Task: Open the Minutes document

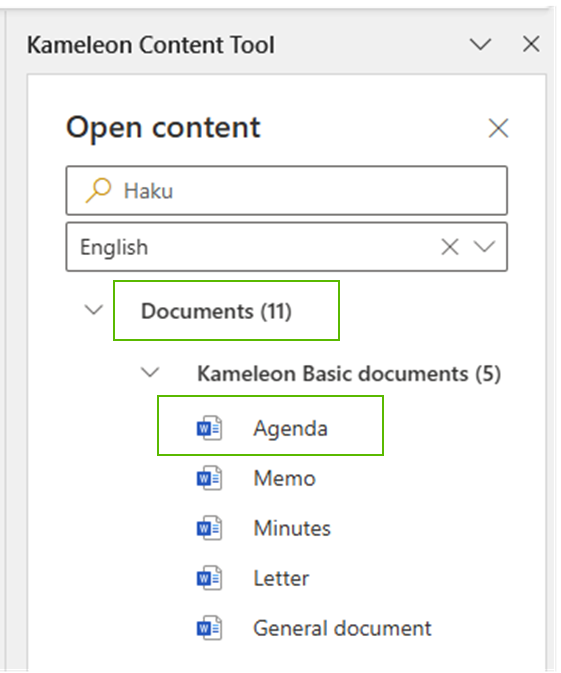Action: coord(292,528)
